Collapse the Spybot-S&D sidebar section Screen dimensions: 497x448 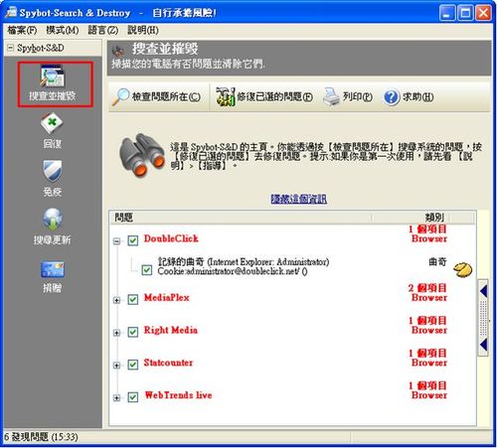pyautogui.click(x=10, y=48)
